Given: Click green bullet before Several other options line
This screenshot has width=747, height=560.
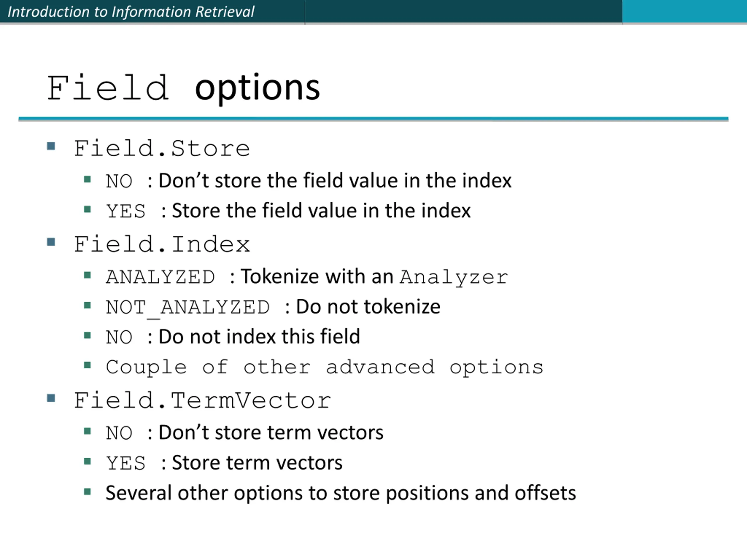Looking at the screenshot, I should click(88, 491).
